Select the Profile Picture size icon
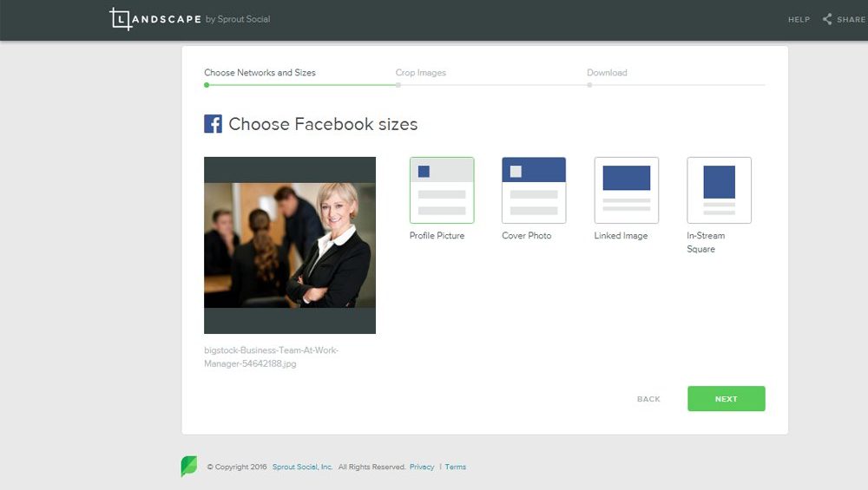868x490 pixels. pos(442,190)
